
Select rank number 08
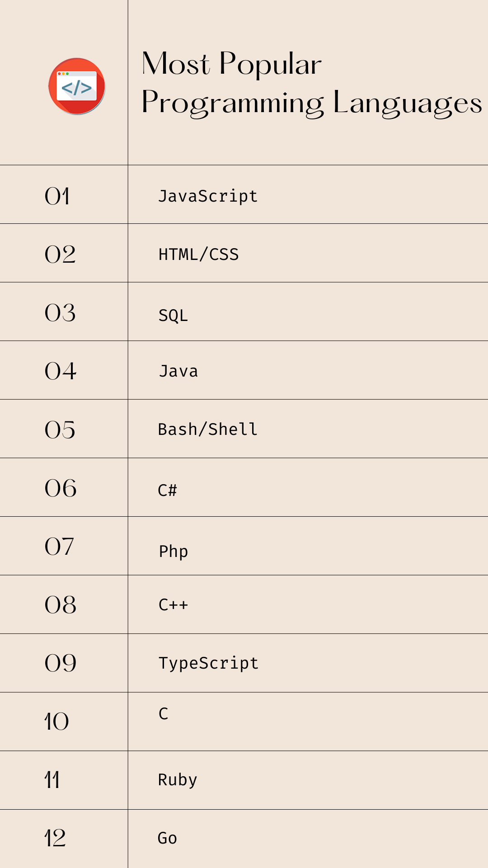pos(61,605)
